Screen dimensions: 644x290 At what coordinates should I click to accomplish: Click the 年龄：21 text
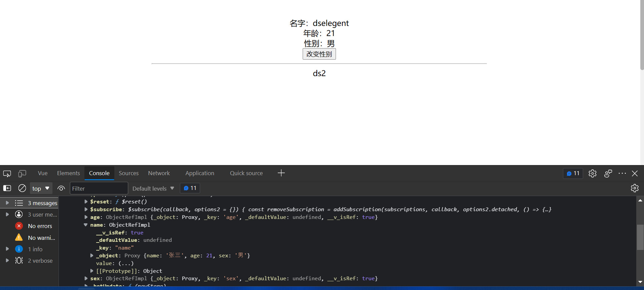click(319, 33)
